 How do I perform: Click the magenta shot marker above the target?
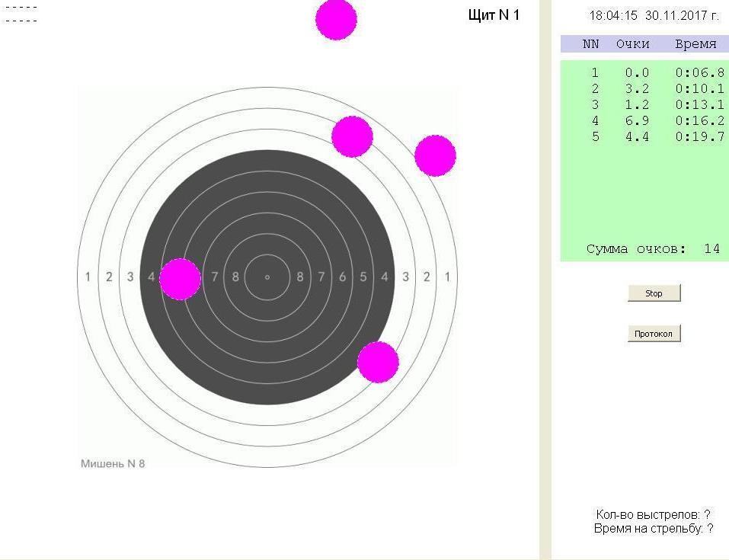click(336, 19)
